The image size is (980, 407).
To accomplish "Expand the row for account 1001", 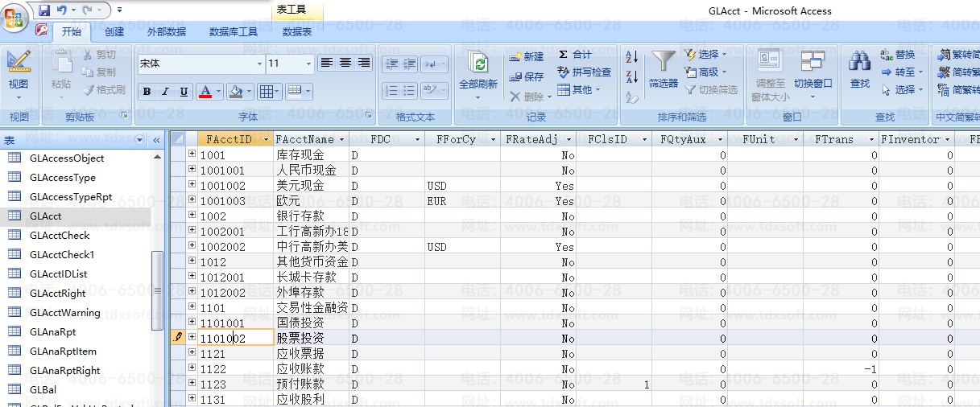I will [192, 154].
